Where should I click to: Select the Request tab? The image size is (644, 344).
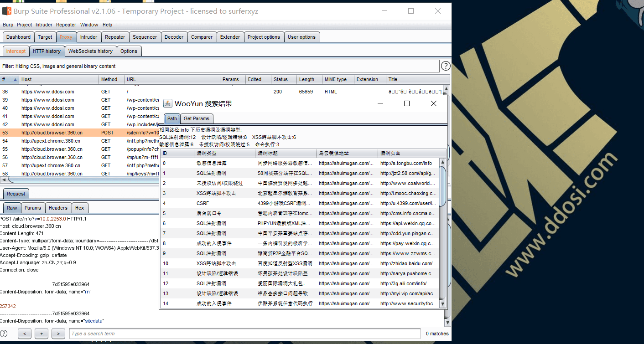pos(16,194)
